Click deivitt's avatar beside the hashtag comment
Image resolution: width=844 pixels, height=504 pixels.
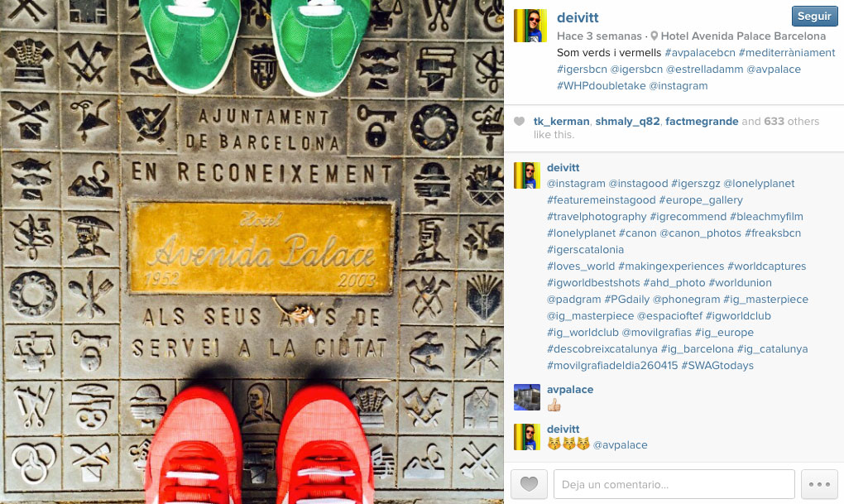[x=527, y=175]
